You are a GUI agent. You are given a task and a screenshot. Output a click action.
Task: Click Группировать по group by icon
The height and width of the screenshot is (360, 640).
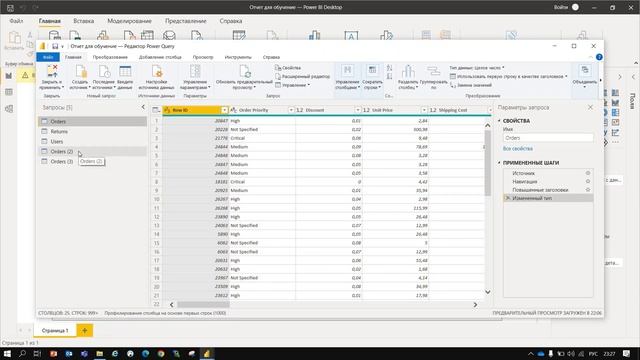pos(433,71)
